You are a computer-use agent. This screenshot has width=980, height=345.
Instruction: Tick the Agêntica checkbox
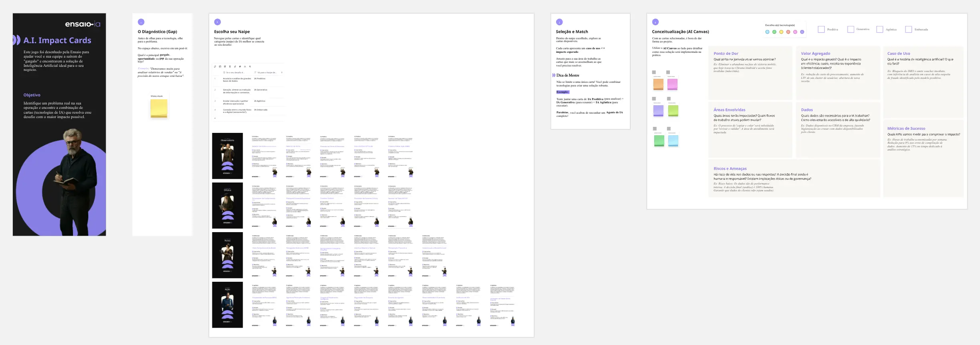coord(880,30)
